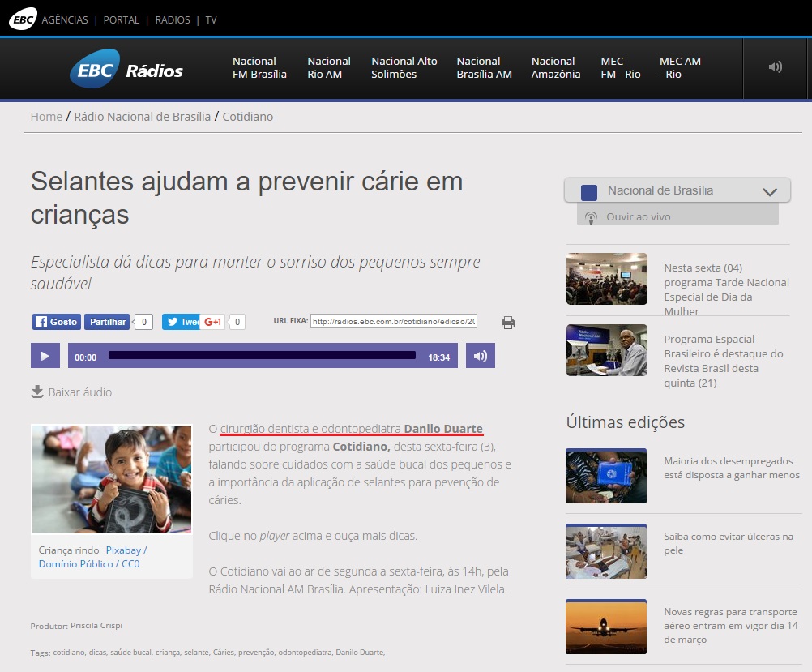The height and width of the screenshot is (672, 812).
Task: Open the Nacional Amazônia menu item
Action: tap(555, 67)
